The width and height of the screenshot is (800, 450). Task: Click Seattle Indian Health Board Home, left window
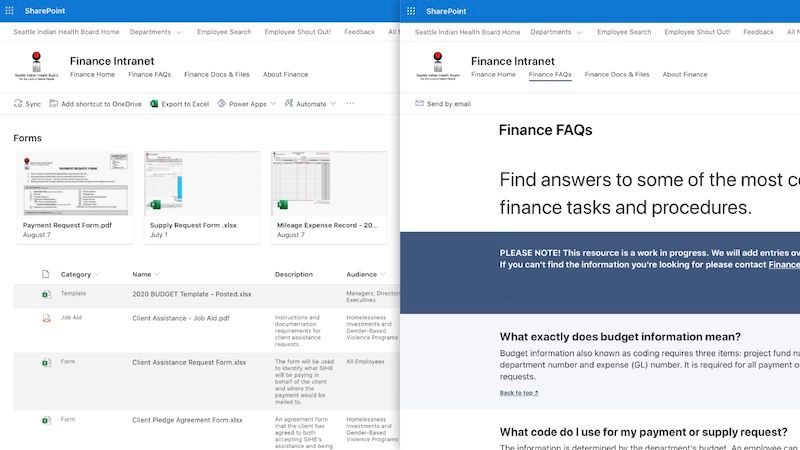pos(66,32)
